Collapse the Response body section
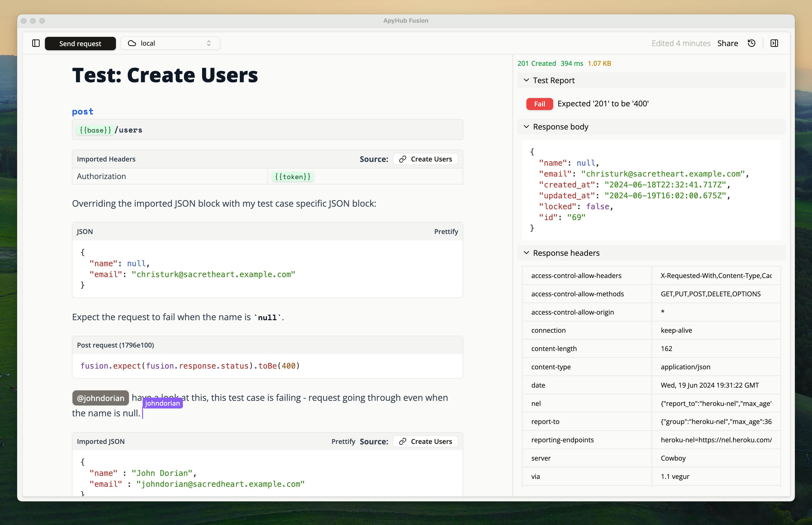 (x=526, y=127)
